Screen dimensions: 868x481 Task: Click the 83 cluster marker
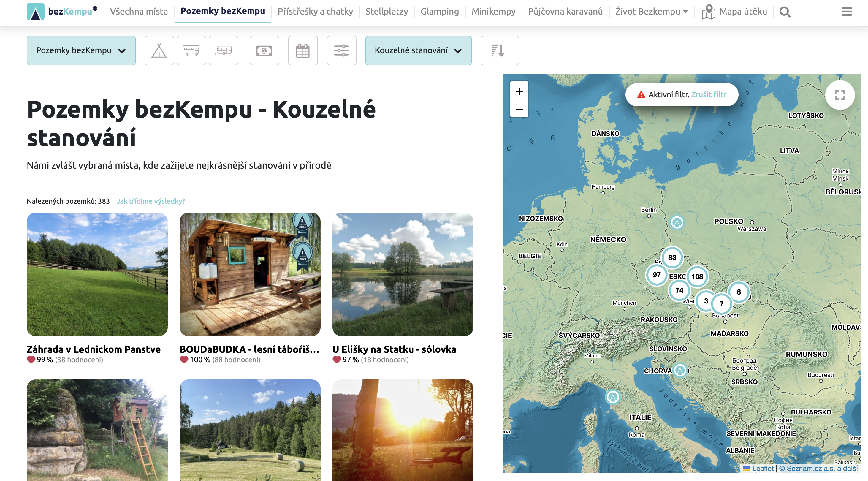tap(672, 257)
